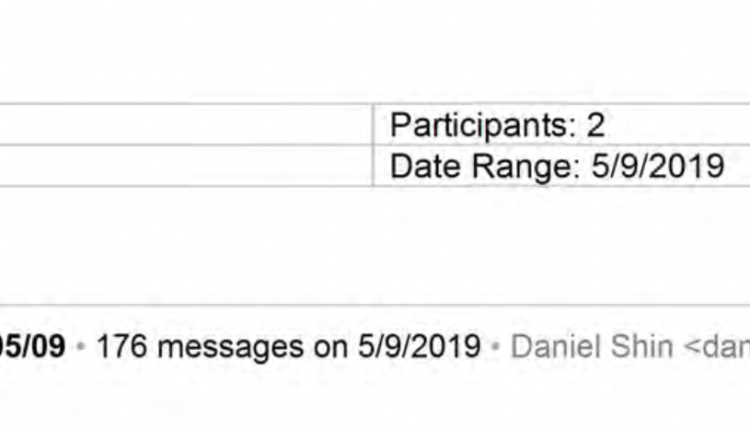
Task: Click the empty cell left of Date Range
Action: (185, 166)
